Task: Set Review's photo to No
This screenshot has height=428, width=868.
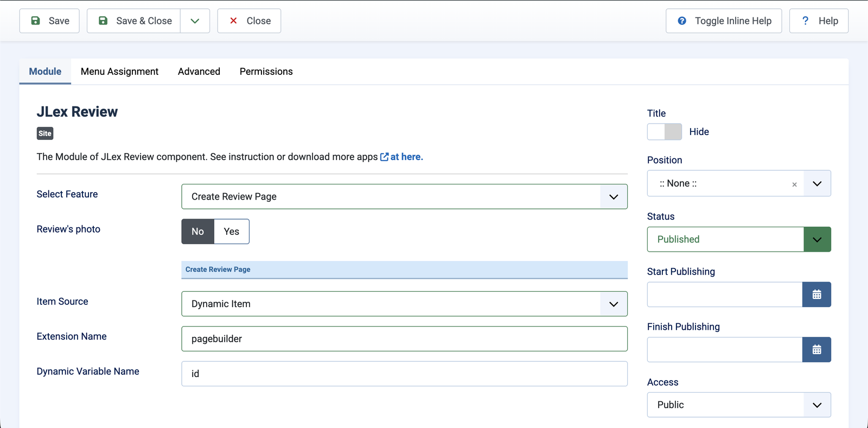Action: pyautogui.click(x=198, y=232)
